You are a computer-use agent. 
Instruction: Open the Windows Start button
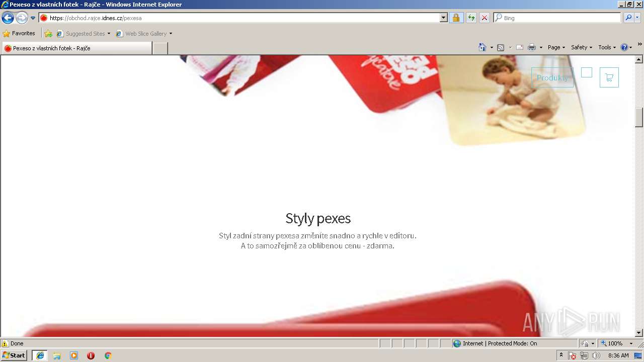click(14, 355)
